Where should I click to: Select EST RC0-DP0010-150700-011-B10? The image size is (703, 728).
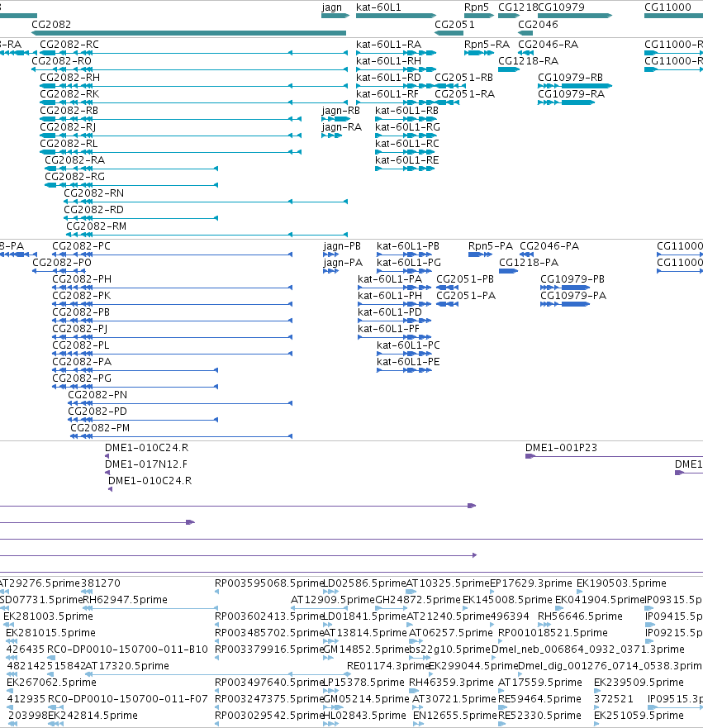pyautogui.click(x=127, y=649)
